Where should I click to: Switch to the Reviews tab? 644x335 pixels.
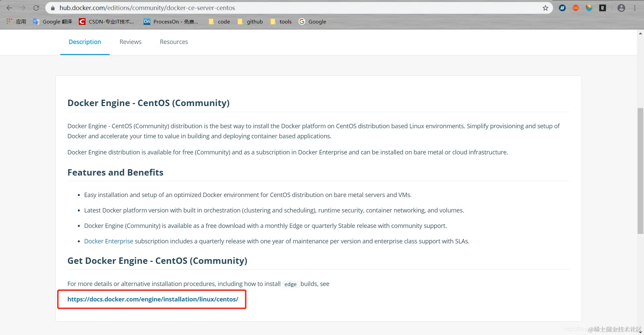(130, 42)
